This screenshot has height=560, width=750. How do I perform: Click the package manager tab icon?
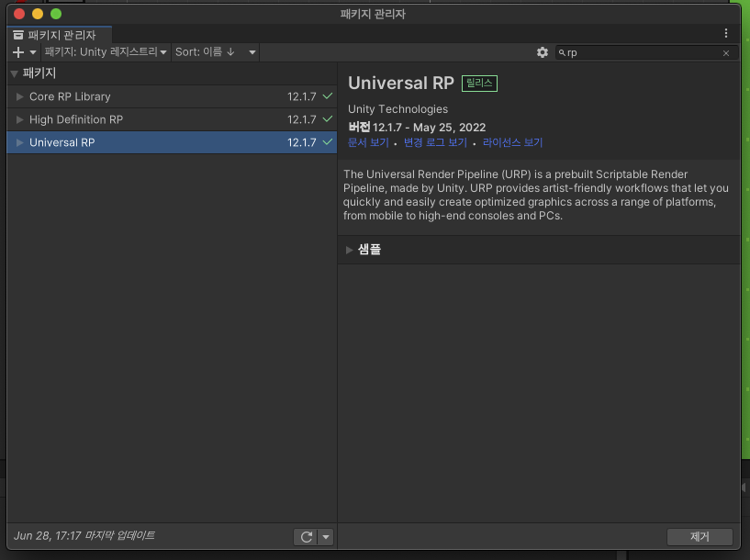coord(18,35)
